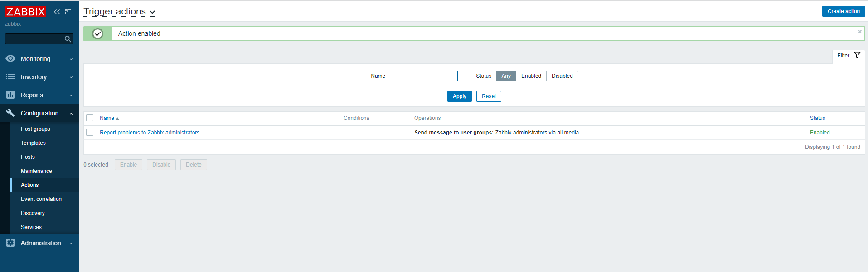Expand the Reports menu chevron

(71, 95)
